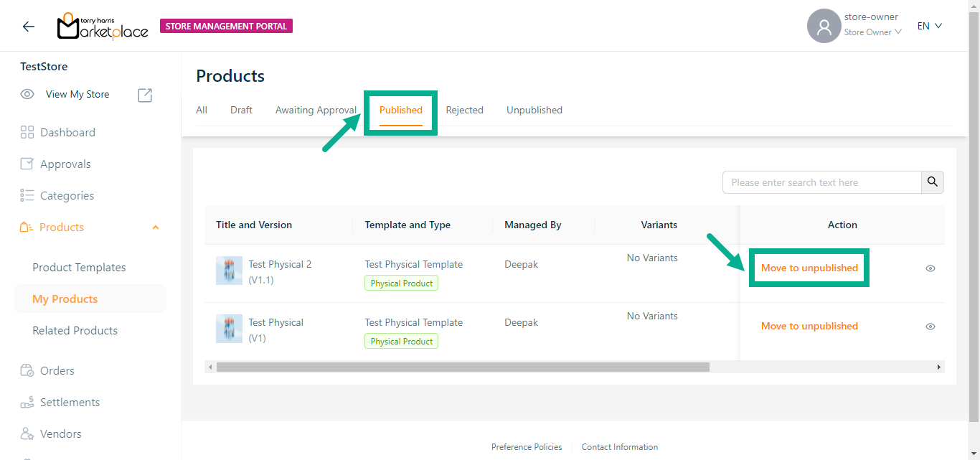Viewport: 980px width, 460px height.
Task: Move Test Physical 2 to unpublished
Action: 809,268
